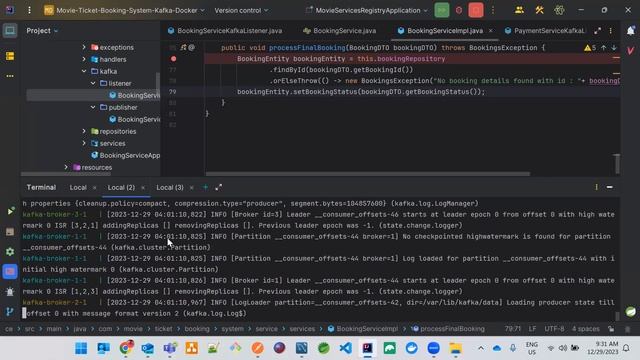Image resolution: width=640 pixels, height=360 pixels.
Task: Open Visual Studio Code from taskbar
Action: click(x=345, y=348)
